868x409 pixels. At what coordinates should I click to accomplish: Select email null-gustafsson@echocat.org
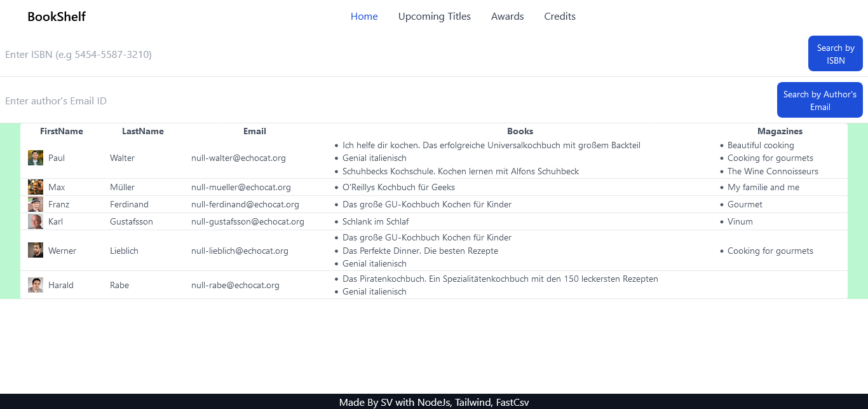[248, 221]
